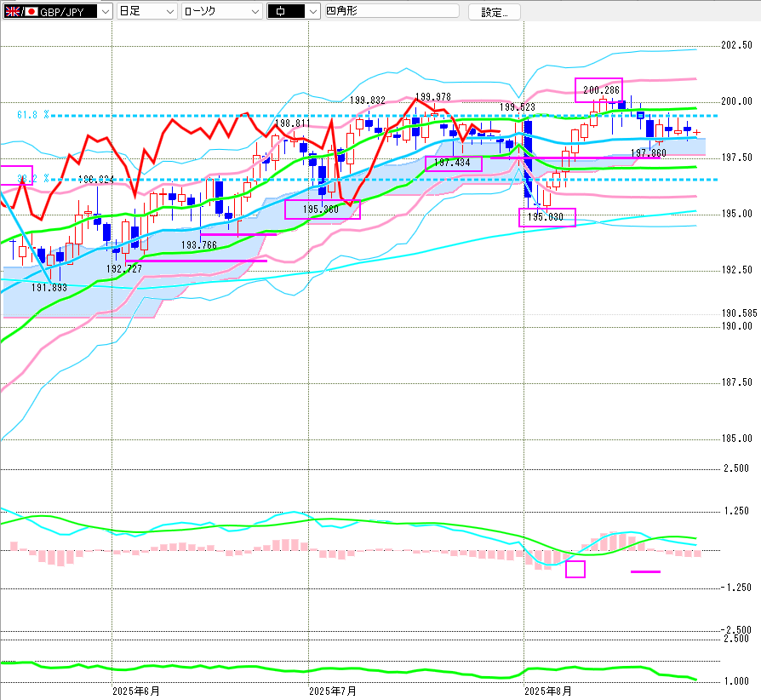Click the 192.727 price label
The image size is (761, 700).
tap(124, 269)
